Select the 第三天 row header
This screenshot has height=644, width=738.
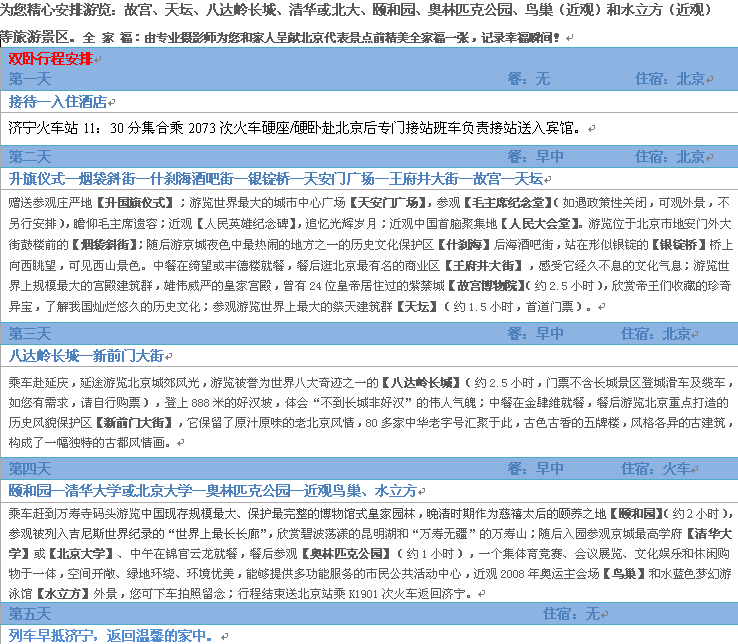pos(30,333)
